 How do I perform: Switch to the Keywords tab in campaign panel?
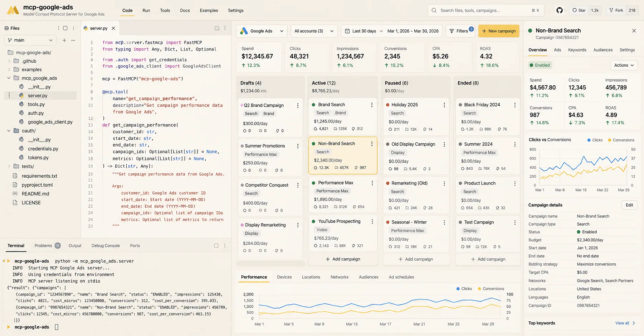point(577,50)
